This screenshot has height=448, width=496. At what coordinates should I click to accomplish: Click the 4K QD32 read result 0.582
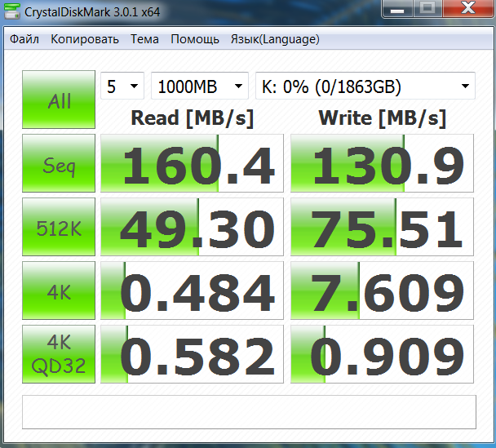[x=192, y=354]
